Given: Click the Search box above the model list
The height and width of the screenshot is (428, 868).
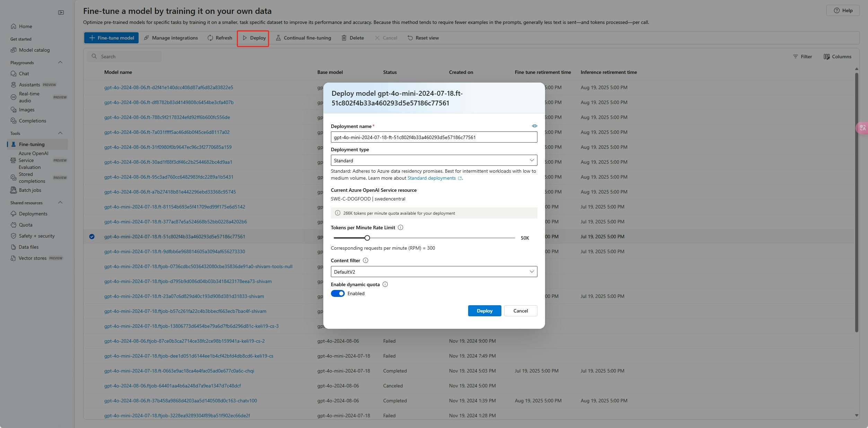Looking at the screenshot, I should tap(124, 56).
